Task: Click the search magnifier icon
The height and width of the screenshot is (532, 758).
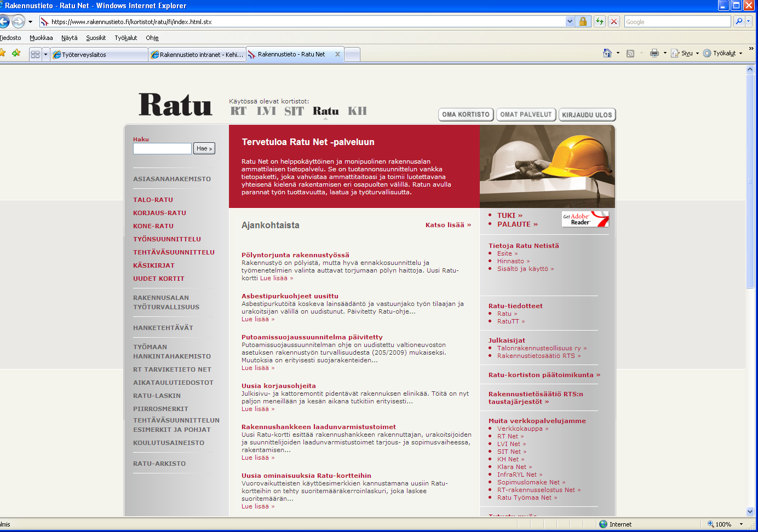Action: [x=739, y=21]
